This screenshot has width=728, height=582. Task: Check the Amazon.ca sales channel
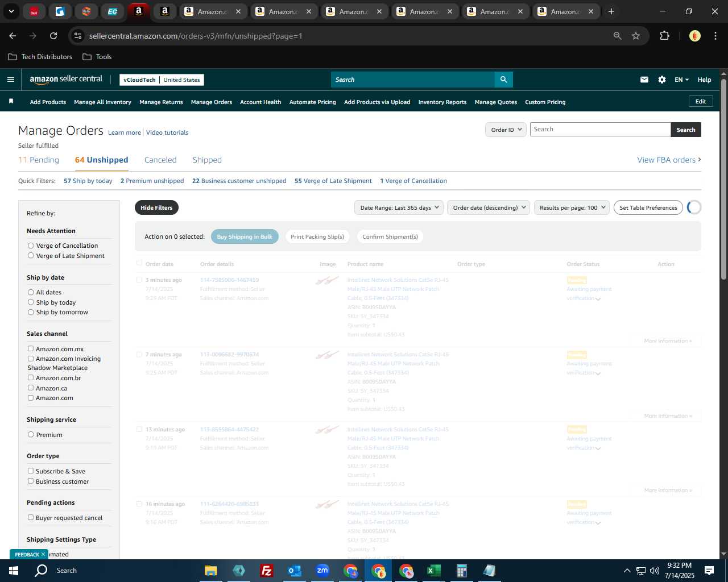coord(31,388)
